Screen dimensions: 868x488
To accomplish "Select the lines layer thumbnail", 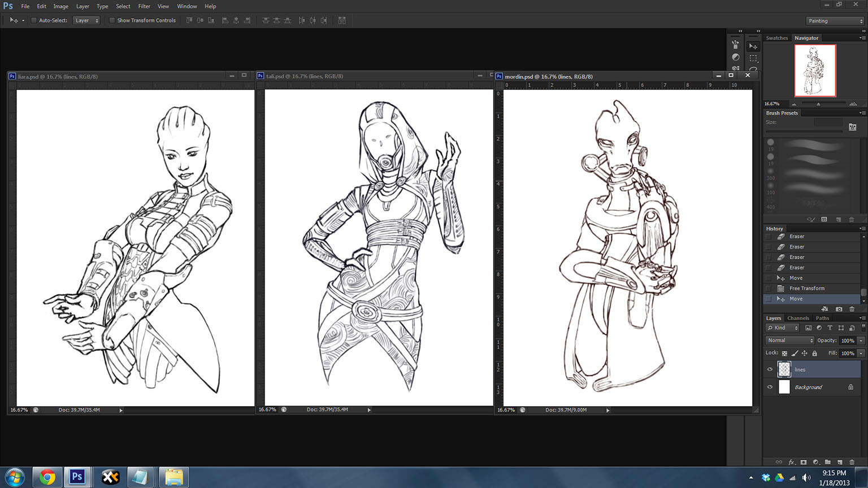I will pos(784,369).
